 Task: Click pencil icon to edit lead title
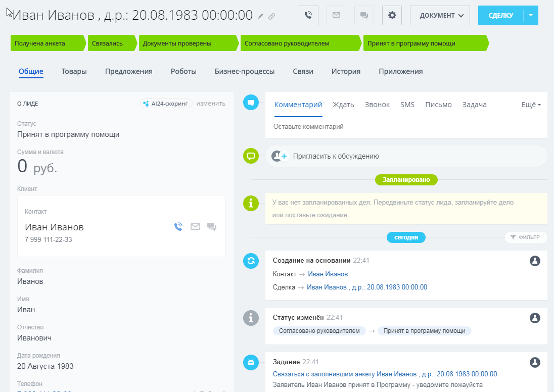click(261, 16)
